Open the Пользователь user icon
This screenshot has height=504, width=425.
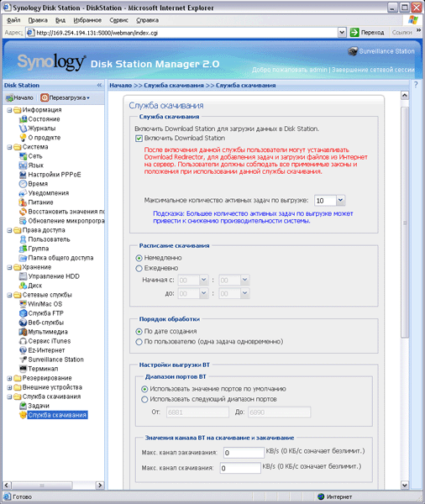23,239
